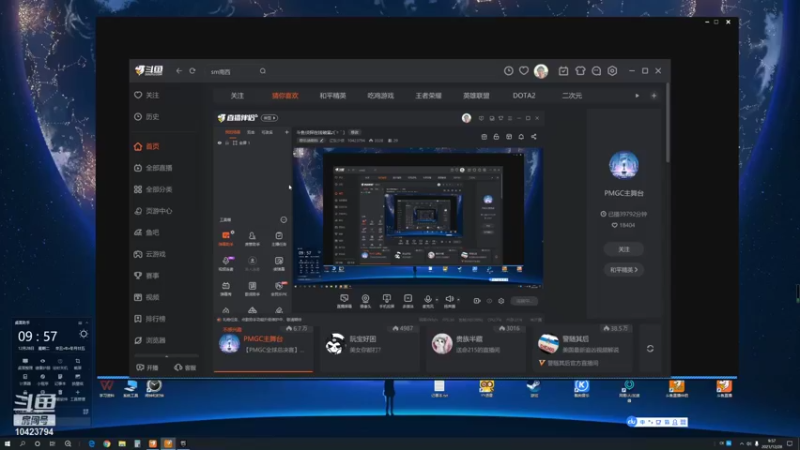800x450 pixels.
Task: Click 客服 at the sidebar bottom
Action: coord(185,367)
